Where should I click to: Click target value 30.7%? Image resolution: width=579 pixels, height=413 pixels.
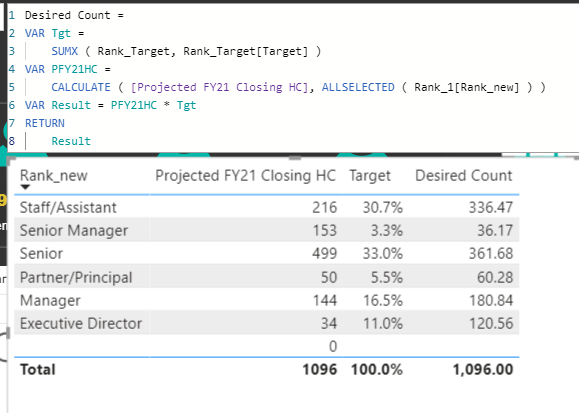[382, 208]
